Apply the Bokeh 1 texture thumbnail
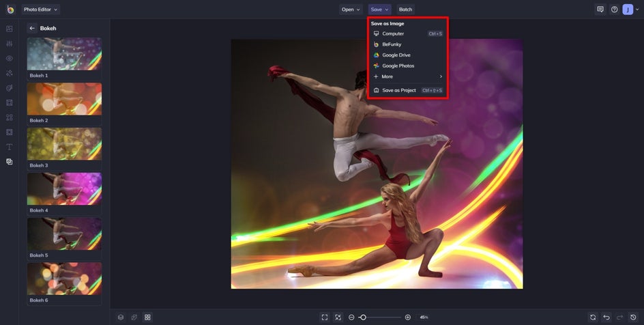Image resolution: width=644 pixels, height=325 pixels. coord(65,54)
